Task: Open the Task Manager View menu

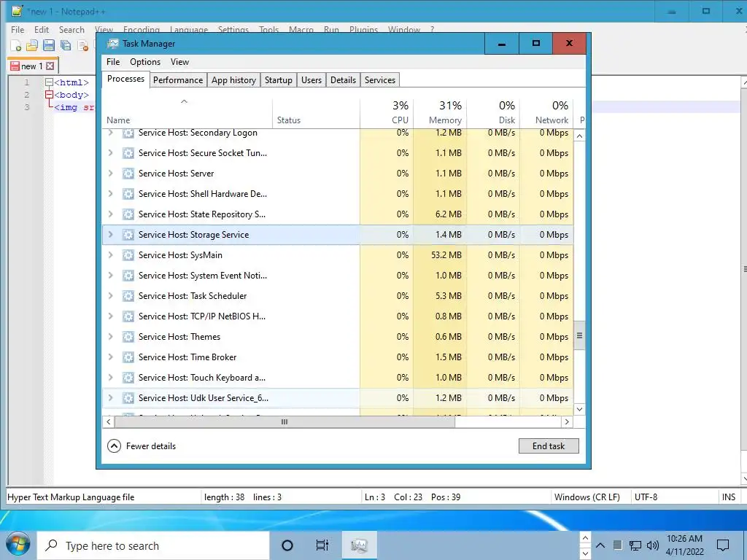Action: pyautogui.click(x=179, y=62)
